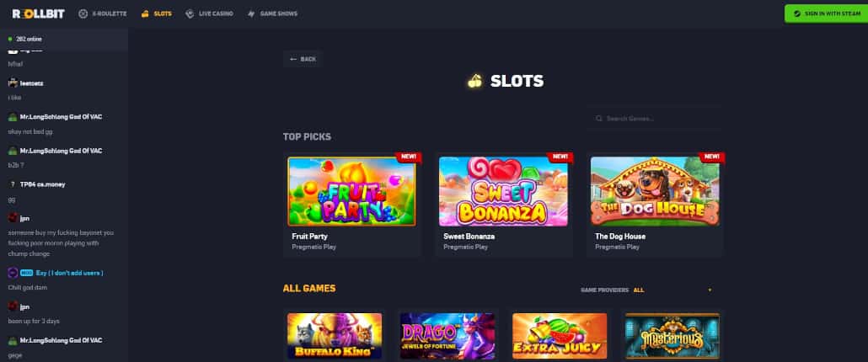Click the Esy moderator username
The image size is (868, 362).
tap(70, 273)
